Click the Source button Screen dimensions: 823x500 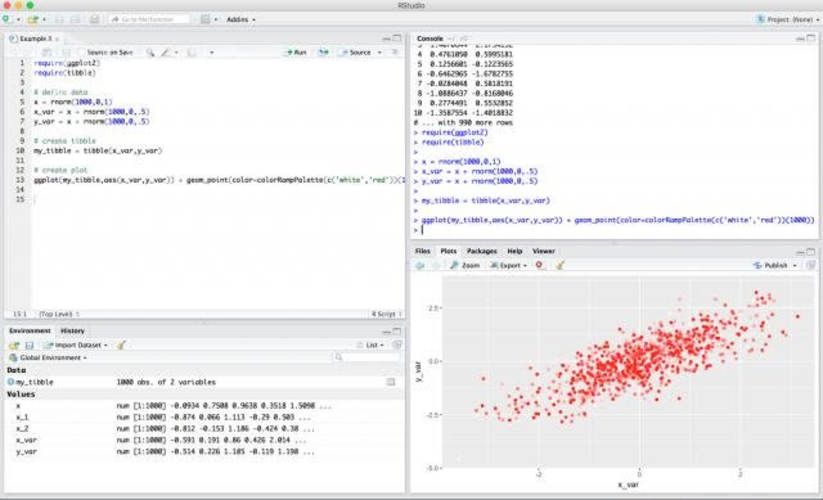(x=355, y=52)
